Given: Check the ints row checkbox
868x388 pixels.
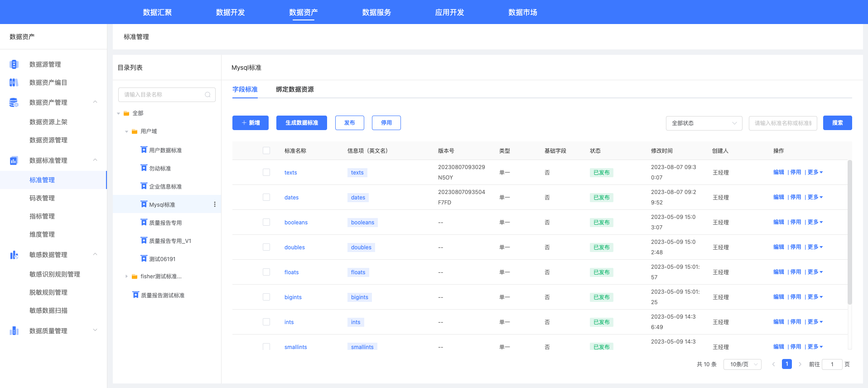Looking at the screenshot, I should pyautogui.click(x=266, y=322).
